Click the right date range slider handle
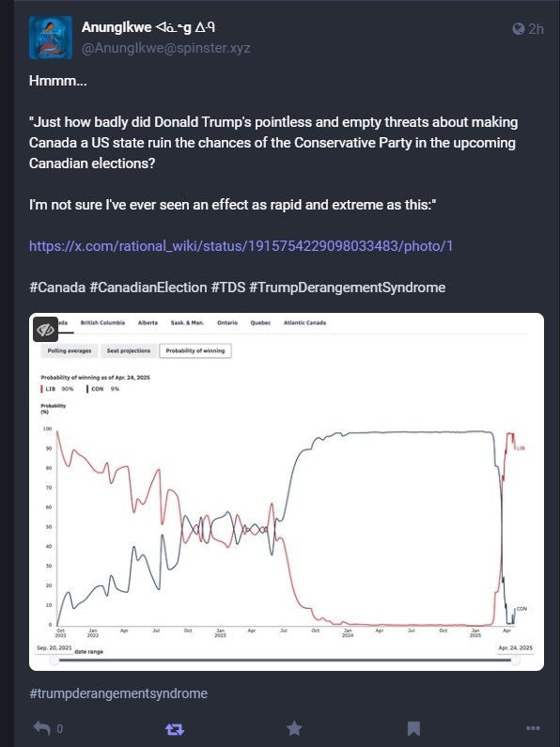560x747 pixels. (515, 661)
